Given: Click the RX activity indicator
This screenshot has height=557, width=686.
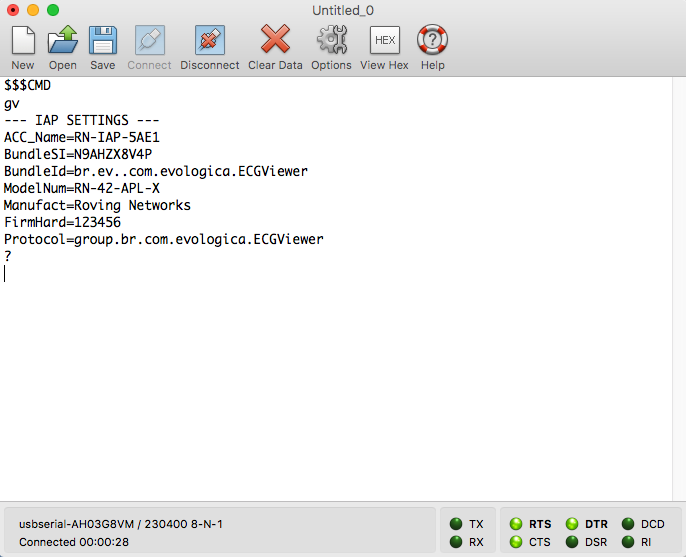Looking at the screenshot, I should click(456, 542).
